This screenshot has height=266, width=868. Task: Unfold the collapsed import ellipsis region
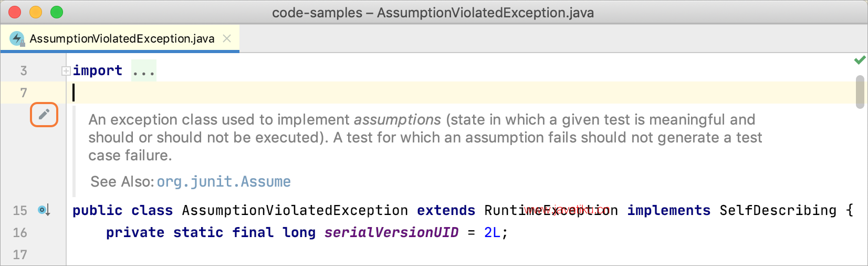tap(143, 71)
